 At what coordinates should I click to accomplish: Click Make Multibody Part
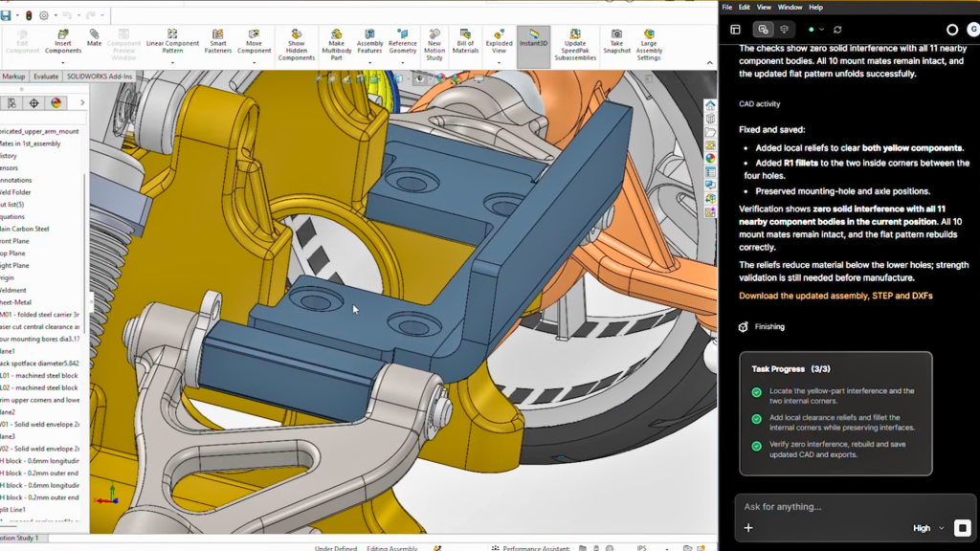(x=336, y=45)
